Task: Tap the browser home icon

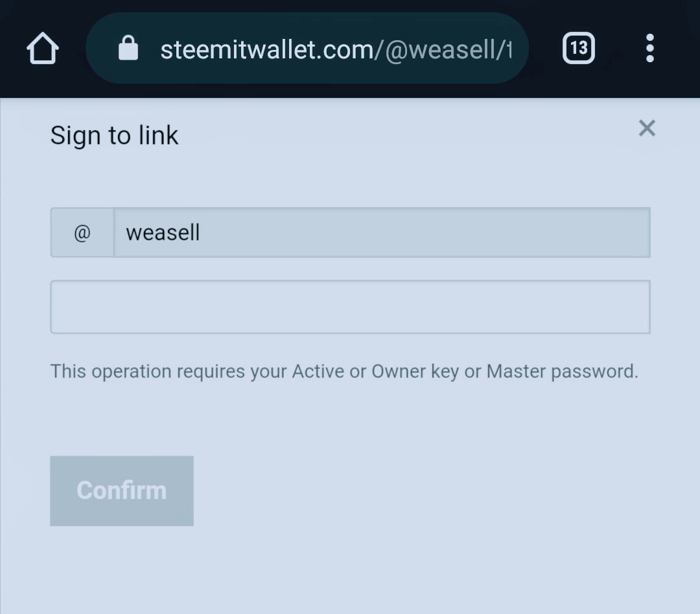Action: (x=43, y=49)
